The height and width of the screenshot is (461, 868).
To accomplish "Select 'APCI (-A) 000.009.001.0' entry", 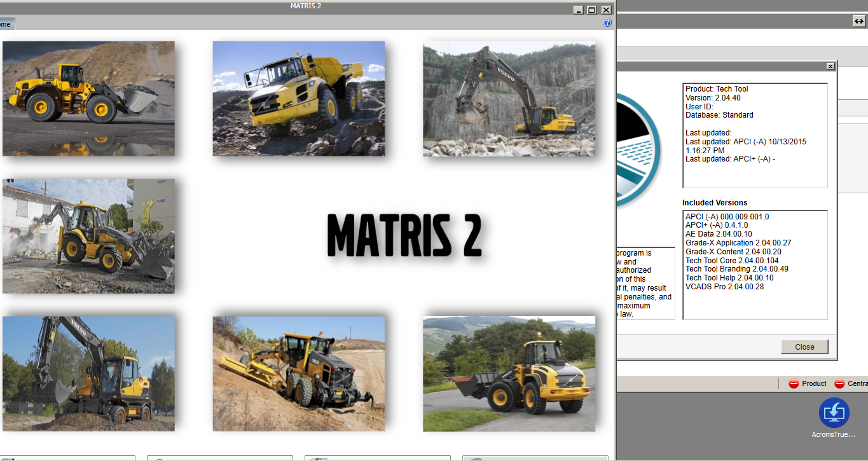I will click(x=727, y=217).
